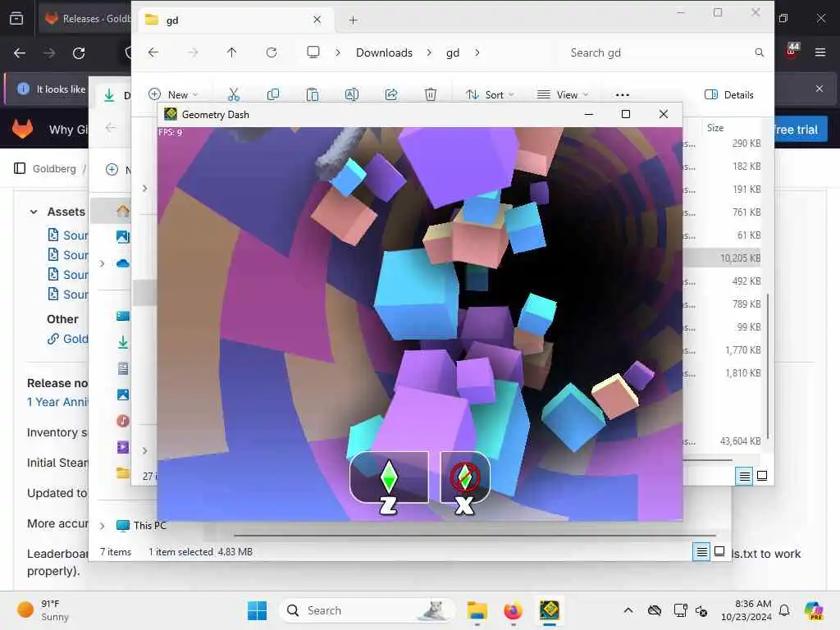Open the 1 Year Anniversary release link
The width and height of the screenshot is (840, 630).
tap(57, 402)
